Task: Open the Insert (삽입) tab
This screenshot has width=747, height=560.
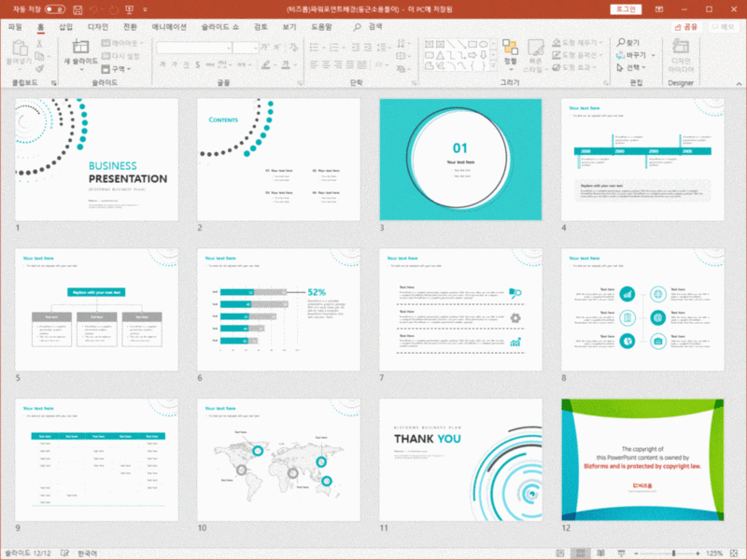Action: coord(65,27)
